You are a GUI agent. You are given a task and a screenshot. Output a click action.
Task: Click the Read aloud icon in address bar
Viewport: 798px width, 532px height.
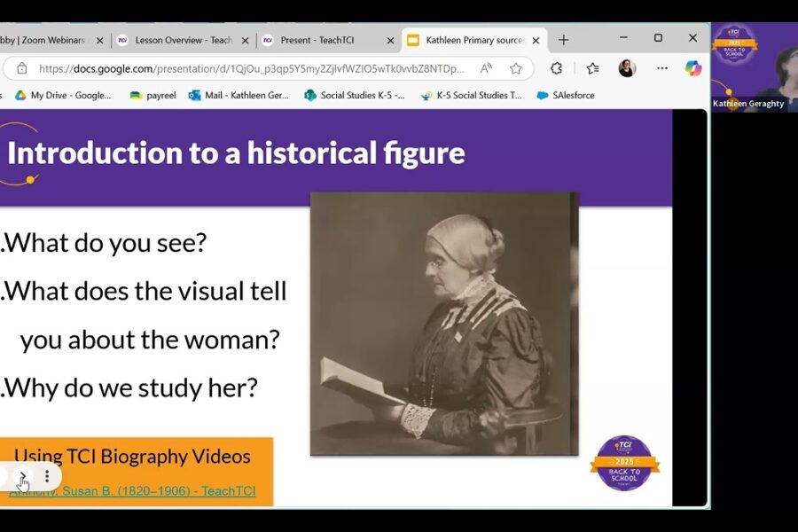[x=486, y=68]
